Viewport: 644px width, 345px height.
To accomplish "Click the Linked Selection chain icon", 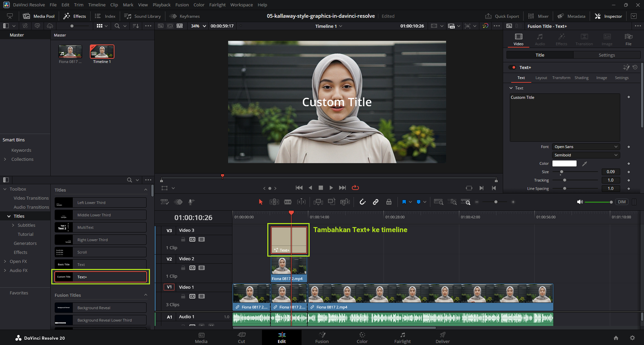I will click(376, 202).
